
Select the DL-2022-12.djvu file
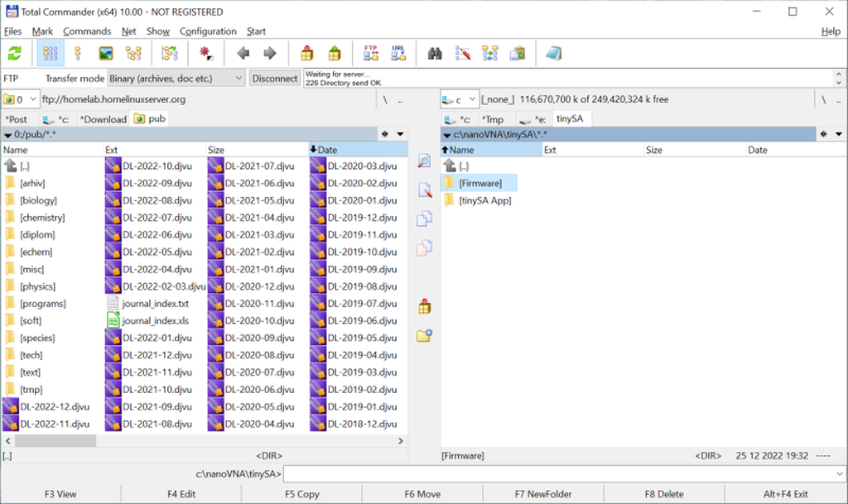click(55, 407)
